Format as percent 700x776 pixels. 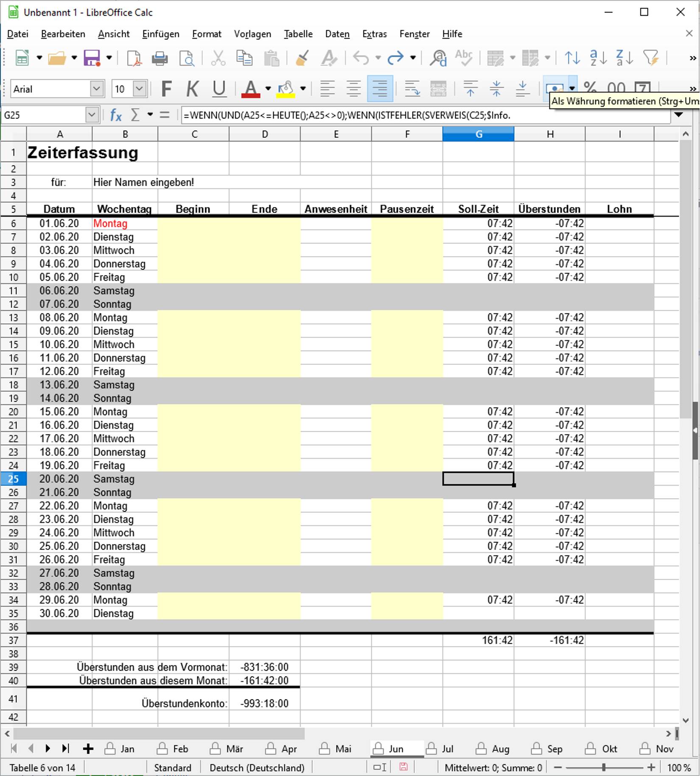point(590,87)
